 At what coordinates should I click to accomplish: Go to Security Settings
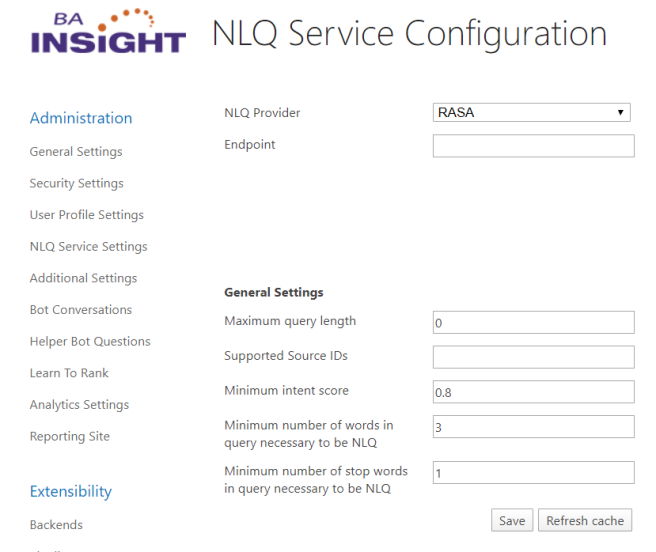pyautogui.click(x=77, y=184)
